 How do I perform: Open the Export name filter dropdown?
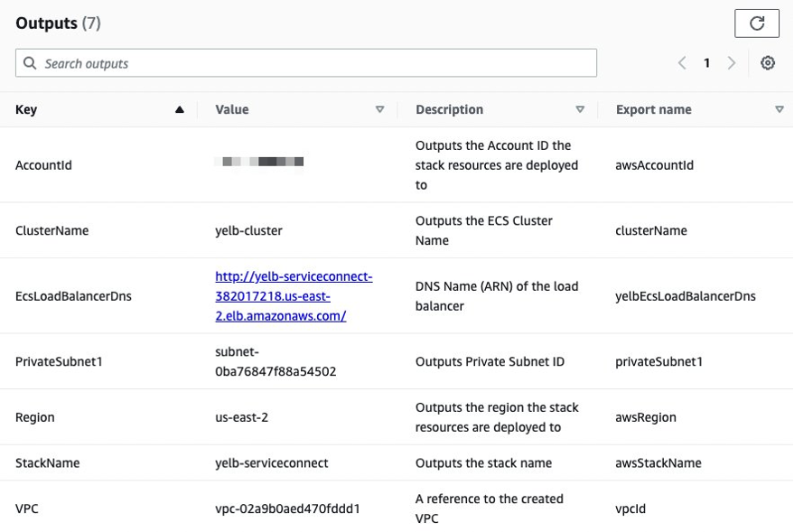(x=779, y=109)
